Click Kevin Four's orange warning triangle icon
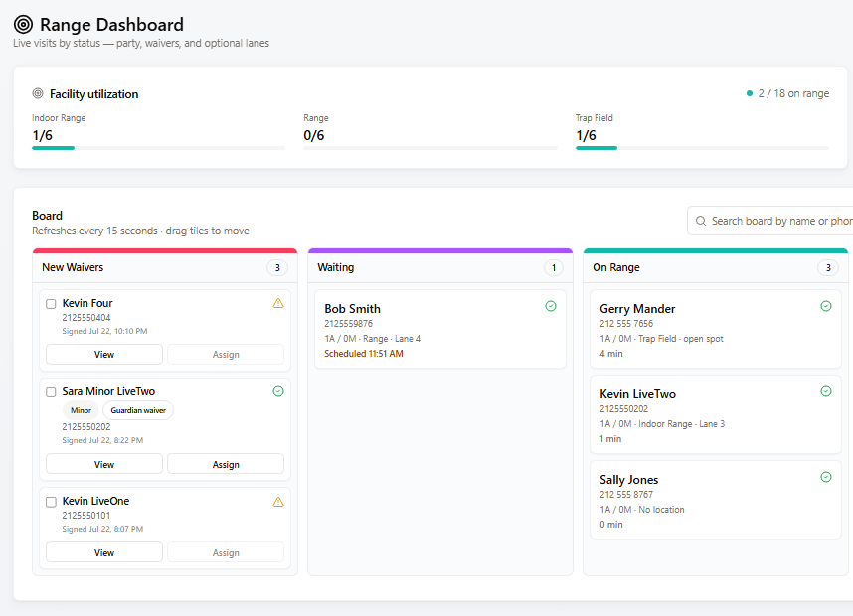Image resolution: width=853 pixels, height=616 pixels. [278, 303]
